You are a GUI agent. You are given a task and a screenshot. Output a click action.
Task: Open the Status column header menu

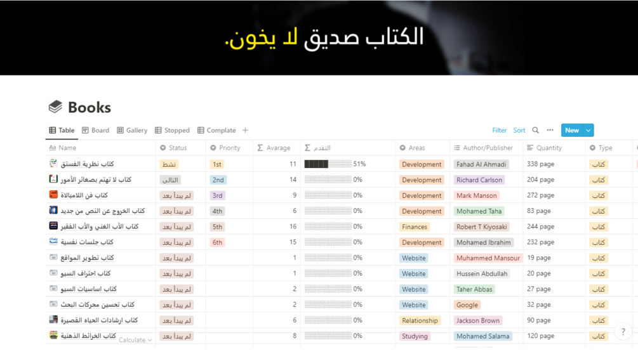point(181,148)
